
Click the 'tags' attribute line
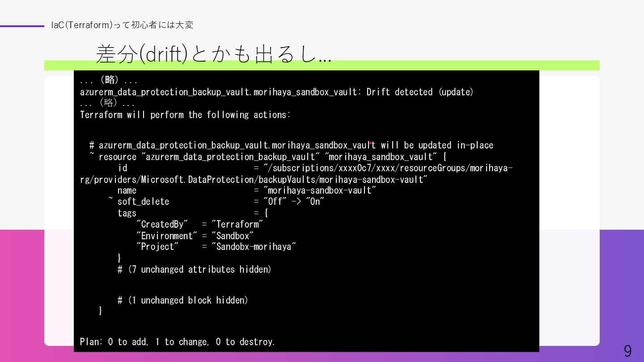click(x=193, y=213)
